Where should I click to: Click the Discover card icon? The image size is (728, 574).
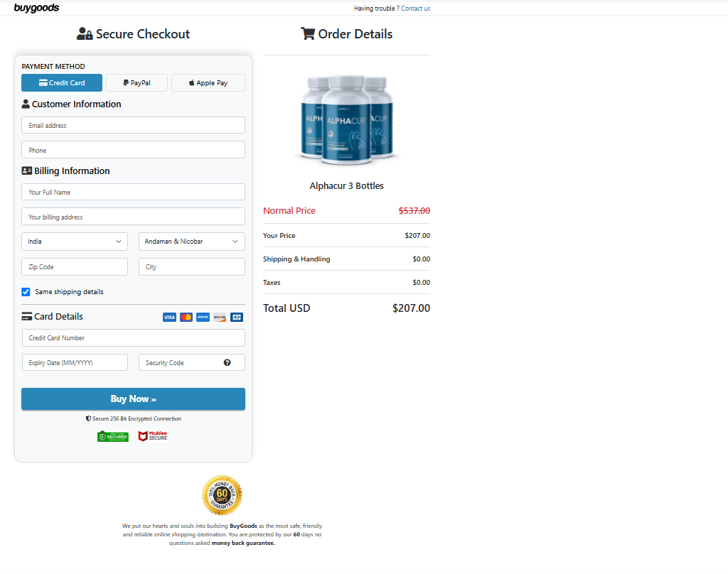tap(220, 317)
